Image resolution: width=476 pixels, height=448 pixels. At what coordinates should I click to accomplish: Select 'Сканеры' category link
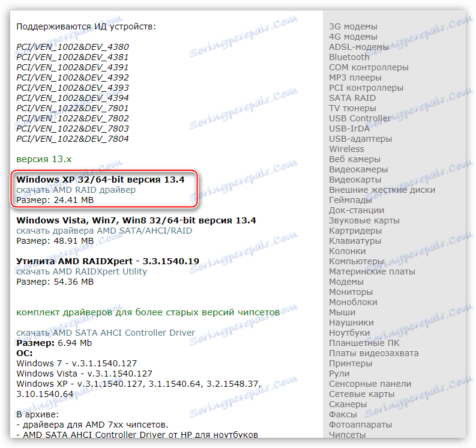pos(348,404)
